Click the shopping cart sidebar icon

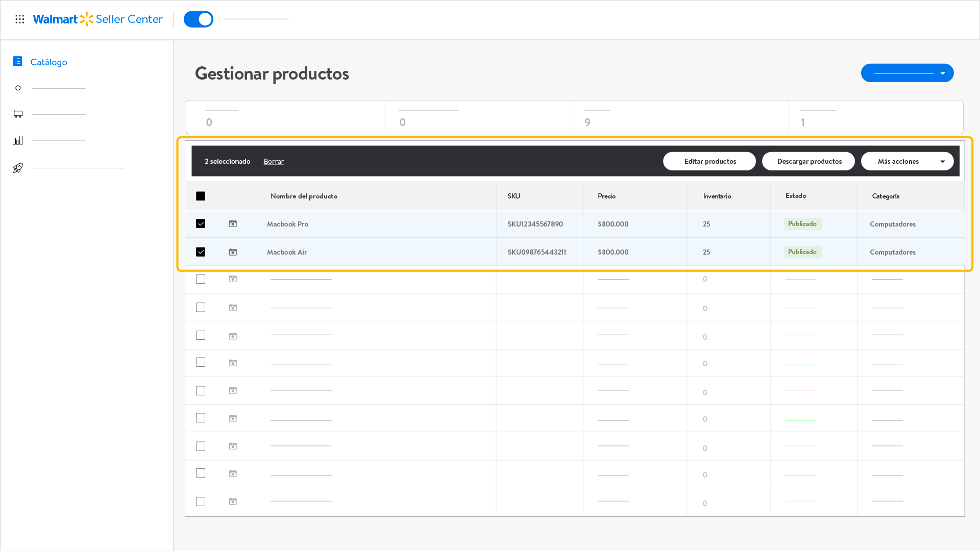(x=18, y=114)
